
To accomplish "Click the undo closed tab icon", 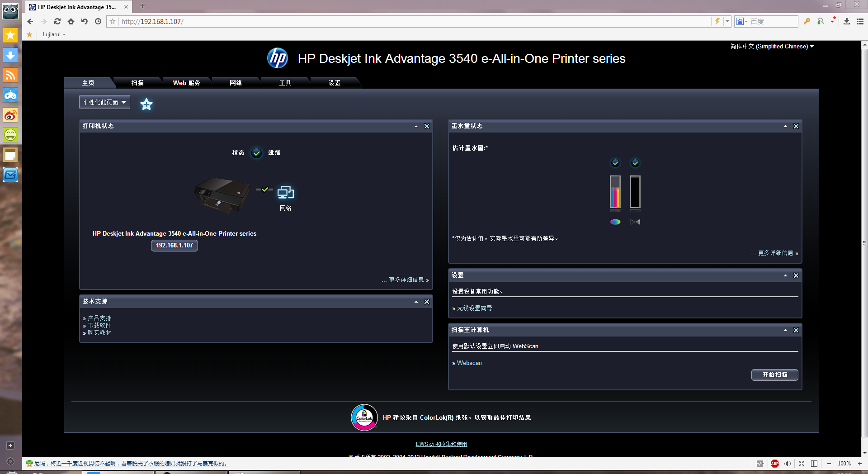I will [85, 21].
